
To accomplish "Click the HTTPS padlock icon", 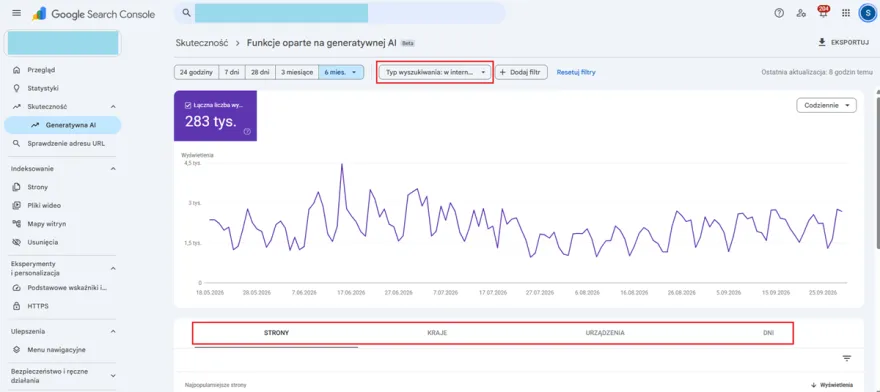I will point(16,306).
